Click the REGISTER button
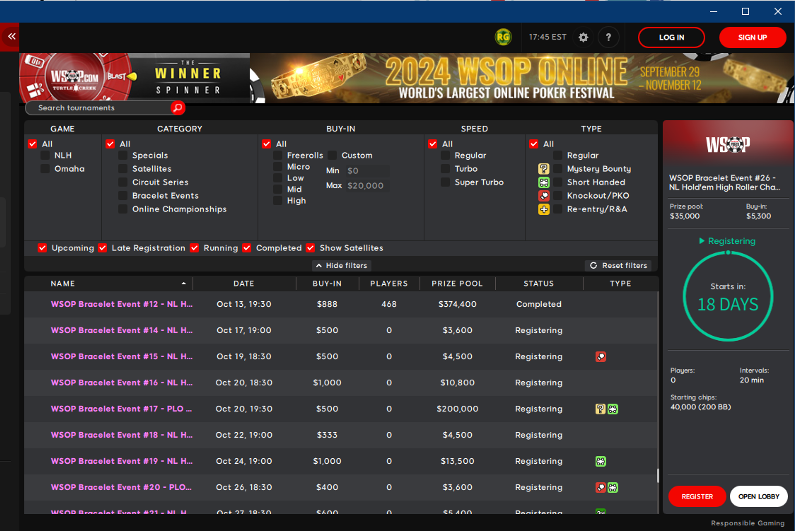 click(697, 497)
